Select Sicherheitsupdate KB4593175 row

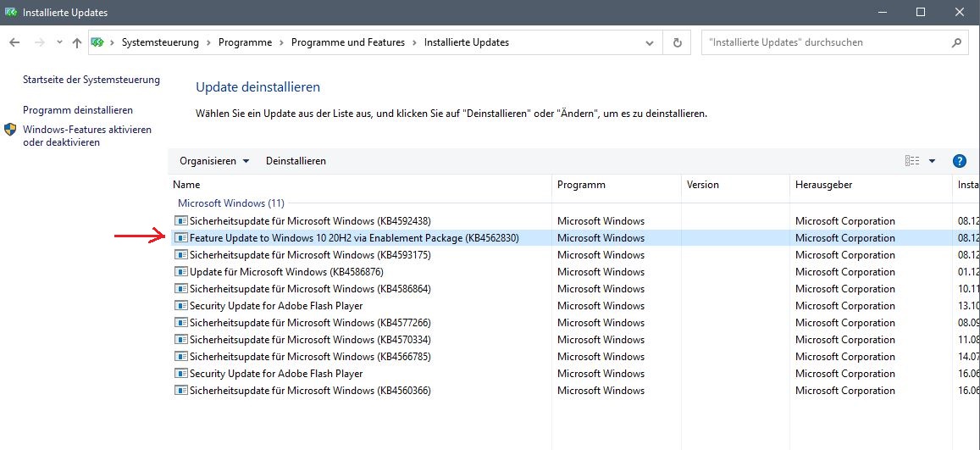coord(574,255)
